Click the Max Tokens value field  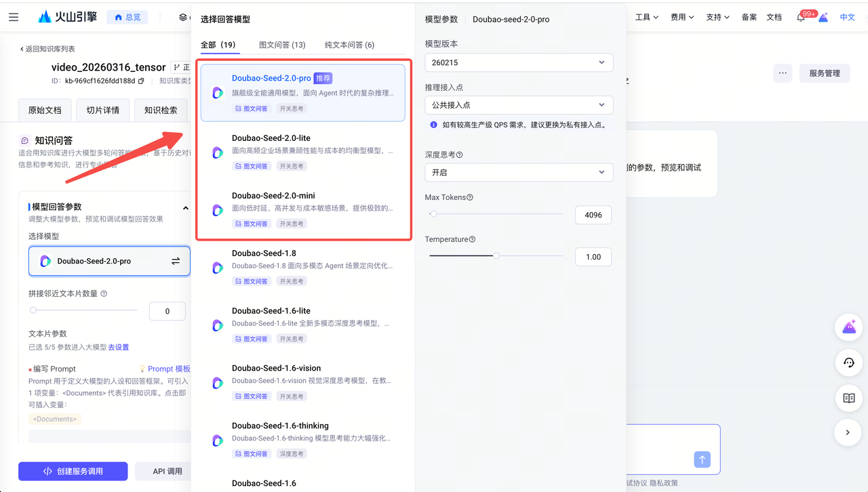pyautogui.click(x=593, y=215)
